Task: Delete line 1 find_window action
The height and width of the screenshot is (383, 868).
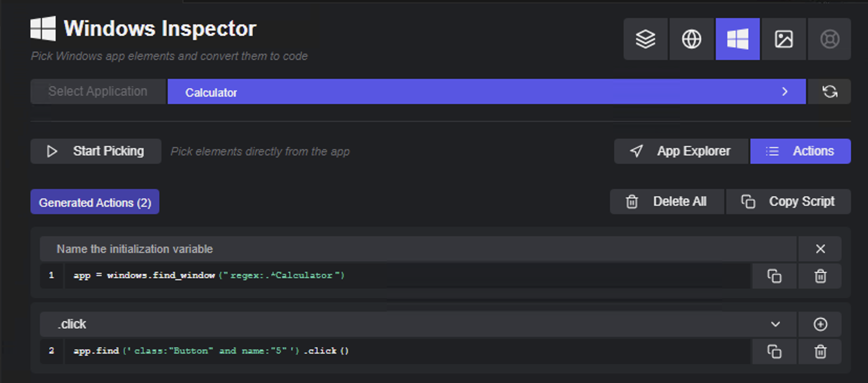Action: (x=820, y=276)
